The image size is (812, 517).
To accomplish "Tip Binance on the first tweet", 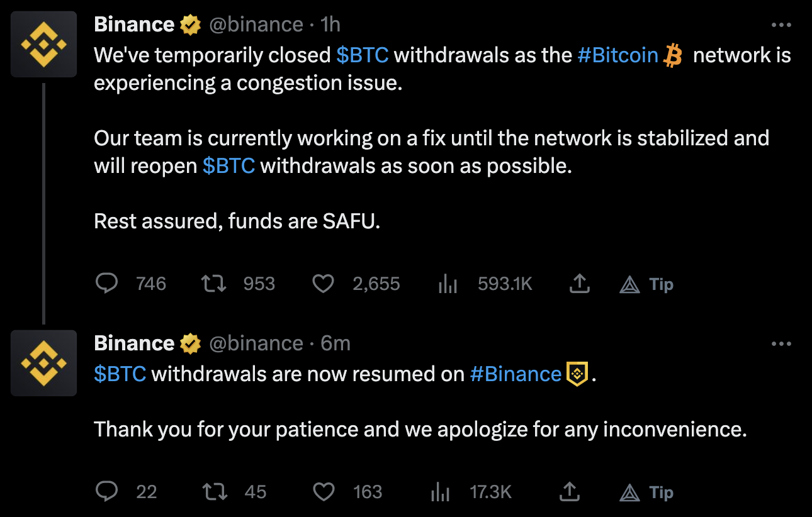I will 646,284.
